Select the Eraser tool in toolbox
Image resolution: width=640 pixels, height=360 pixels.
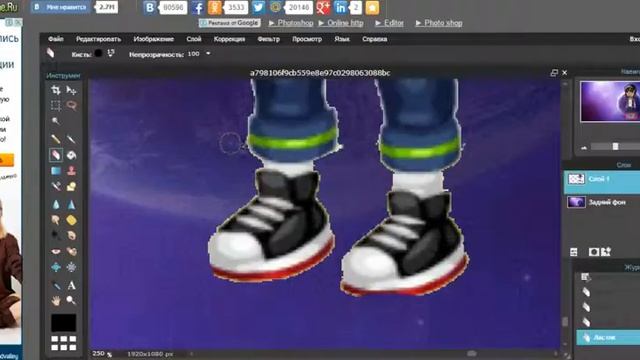click(56, 155)
